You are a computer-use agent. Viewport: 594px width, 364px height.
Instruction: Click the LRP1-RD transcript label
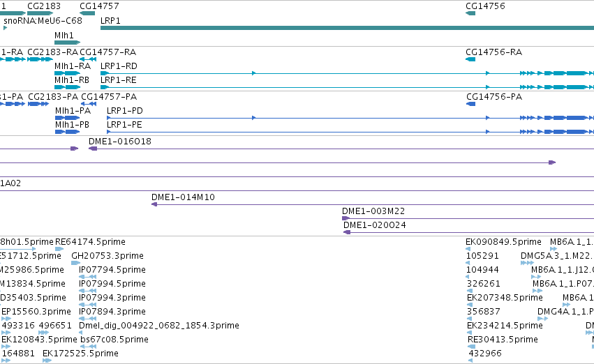click(x=119, y=66)
